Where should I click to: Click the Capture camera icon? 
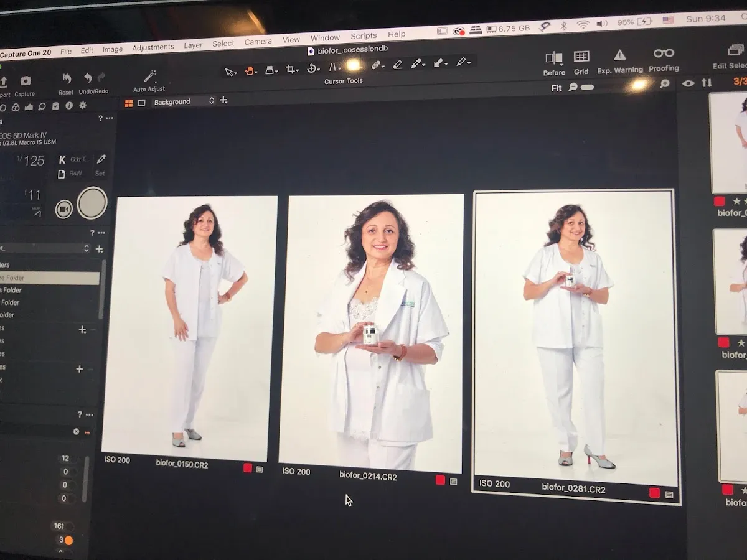coord(26,82)
